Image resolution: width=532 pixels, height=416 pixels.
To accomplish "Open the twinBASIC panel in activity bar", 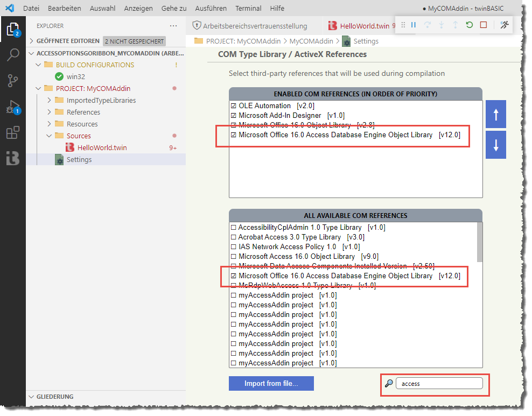I will (13, 158).
